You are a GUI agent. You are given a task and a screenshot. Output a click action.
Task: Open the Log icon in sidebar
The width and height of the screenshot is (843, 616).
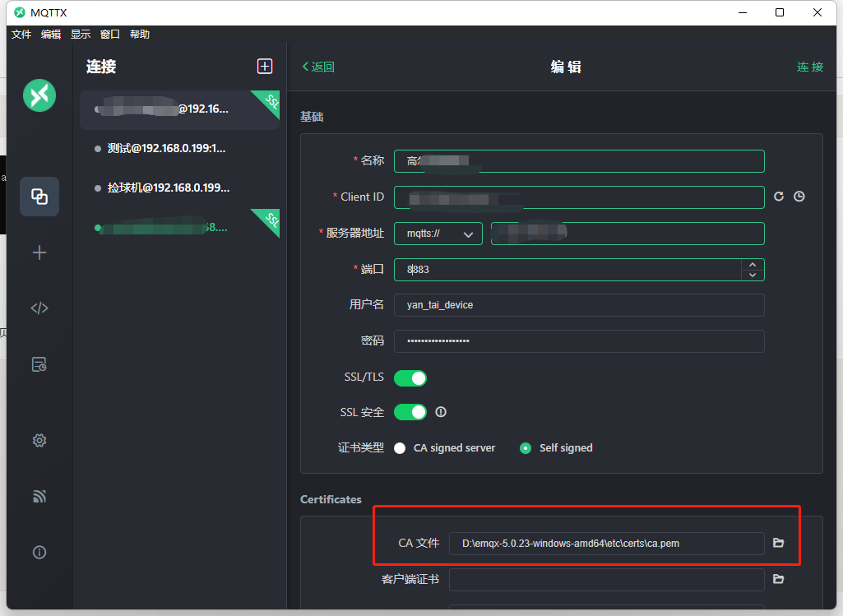pyautogui.click(x=39, y=364)
